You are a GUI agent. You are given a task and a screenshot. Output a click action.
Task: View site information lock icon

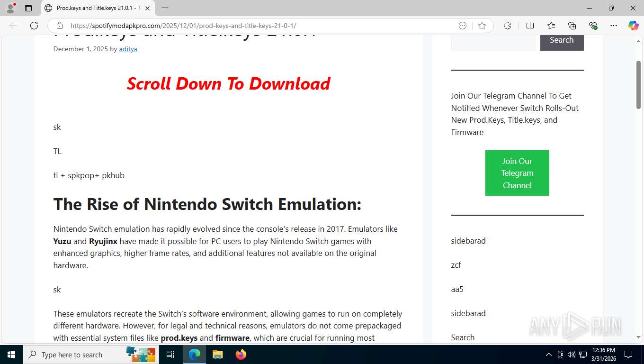(x=60, y=26)
